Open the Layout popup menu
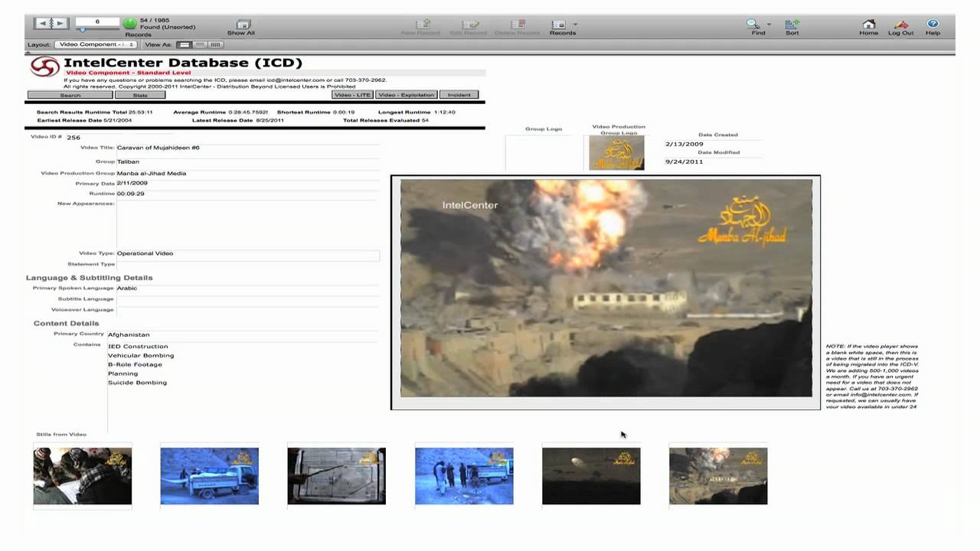This screenshot has width=980, height=551. [96, 44]
